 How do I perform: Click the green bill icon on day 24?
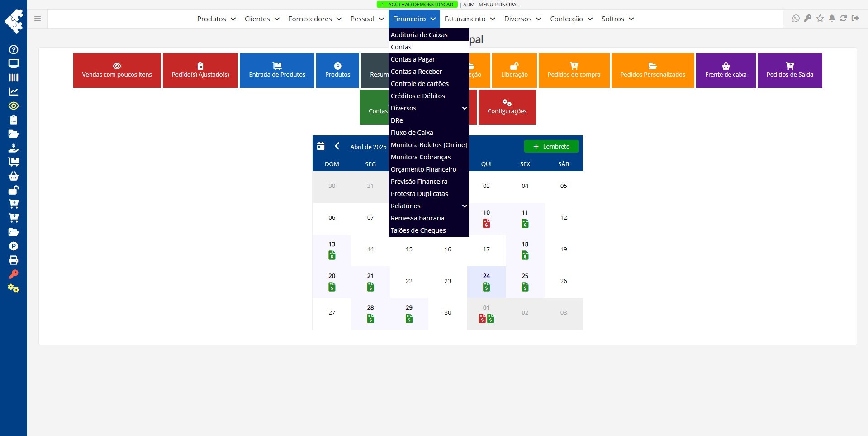(486, 287)
